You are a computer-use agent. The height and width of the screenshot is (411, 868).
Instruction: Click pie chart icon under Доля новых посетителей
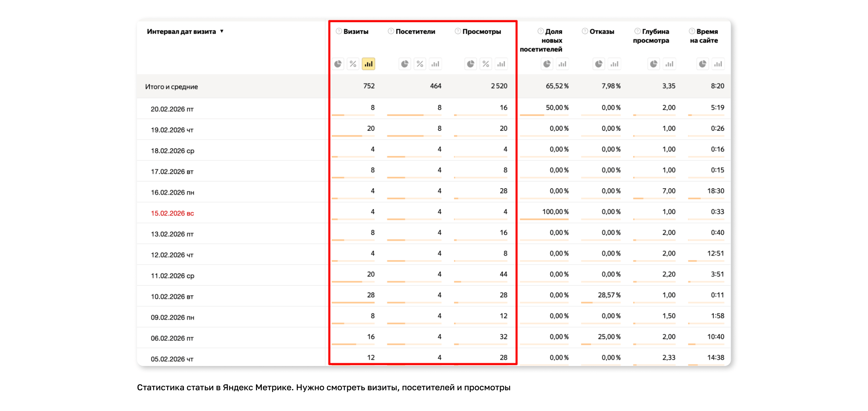547,64
